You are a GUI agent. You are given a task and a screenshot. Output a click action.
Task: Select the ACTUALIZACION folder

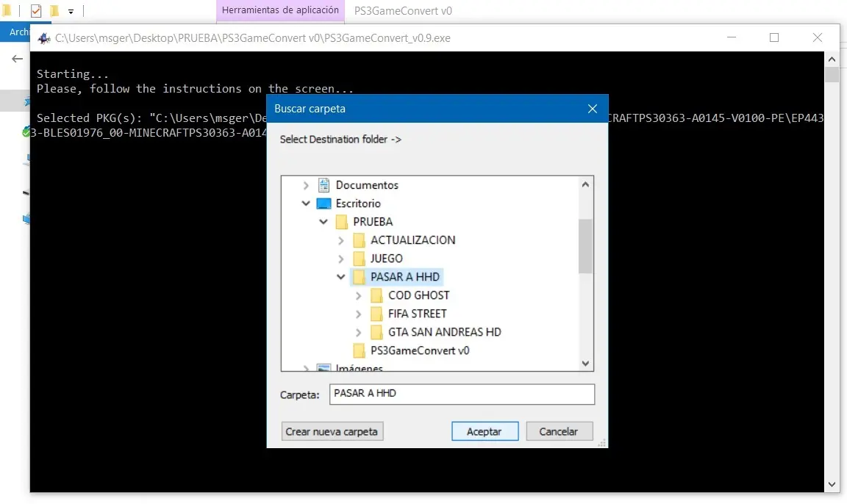412,240
